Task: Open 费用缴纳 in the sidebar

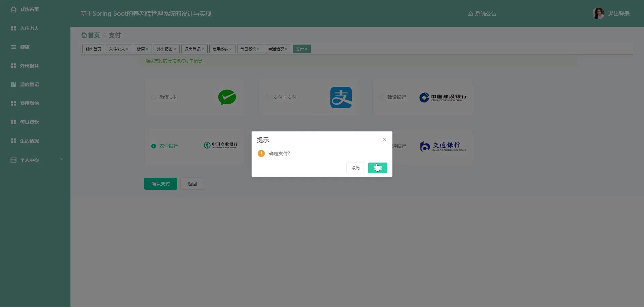Action: (30, 103)
